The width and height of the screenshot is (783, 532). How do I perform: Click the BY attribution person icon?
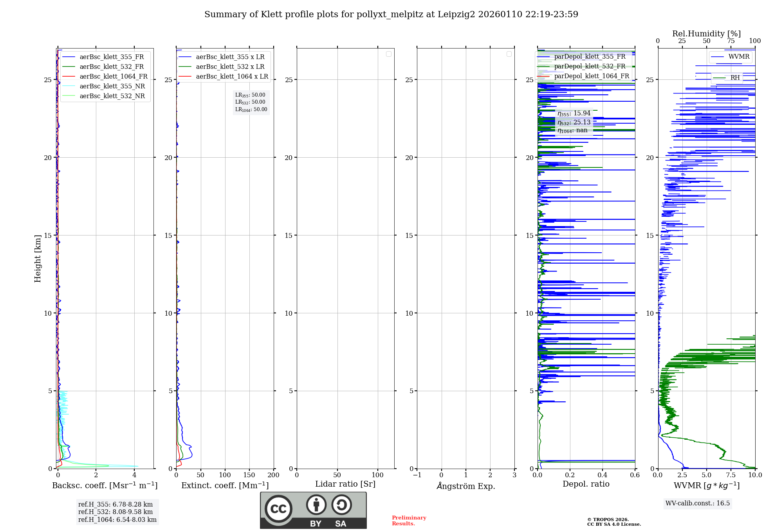316,505
